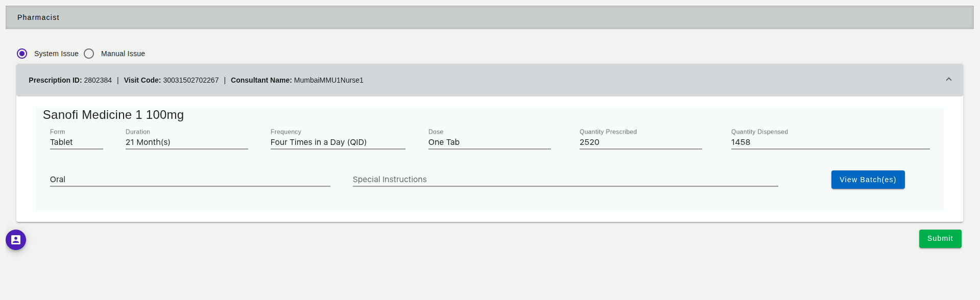Click the Form field showing Tablet
980x300 pixels.
coord(76,142)
